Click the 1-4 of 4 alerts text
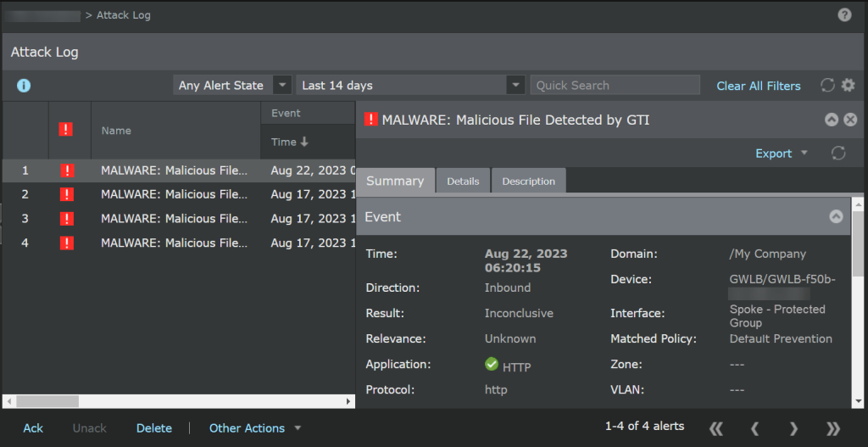The image size is (868, 447). coord(644,426)
